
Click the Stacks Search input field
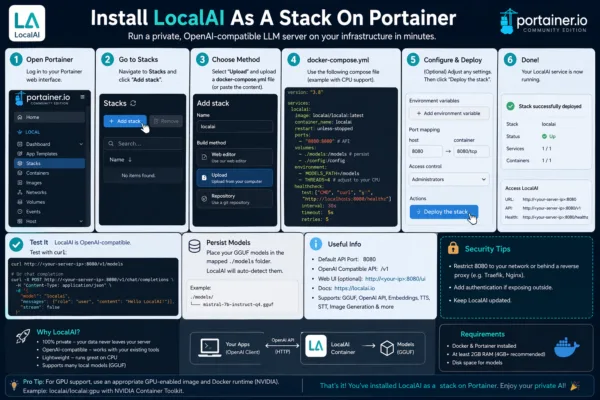click(143, 144)
